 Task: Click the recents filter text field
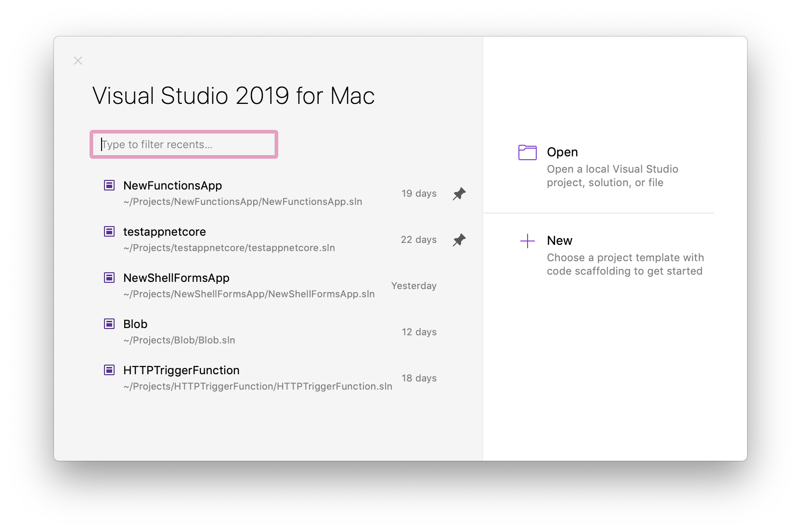coord(183,144)
